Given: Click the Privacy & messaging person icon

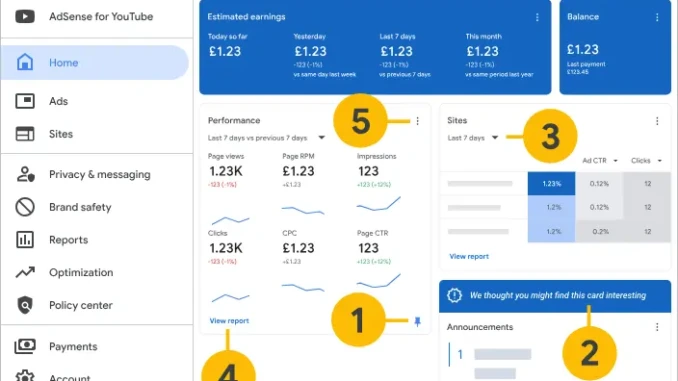Looking at the screenshot, I should coord(25,174).
